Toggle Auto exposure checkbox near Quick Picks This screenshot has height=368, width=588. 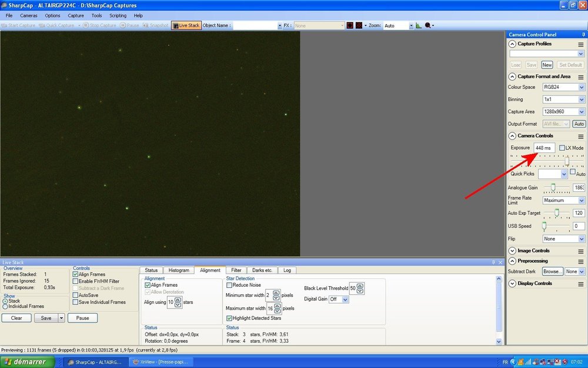[x=573, y=171]
